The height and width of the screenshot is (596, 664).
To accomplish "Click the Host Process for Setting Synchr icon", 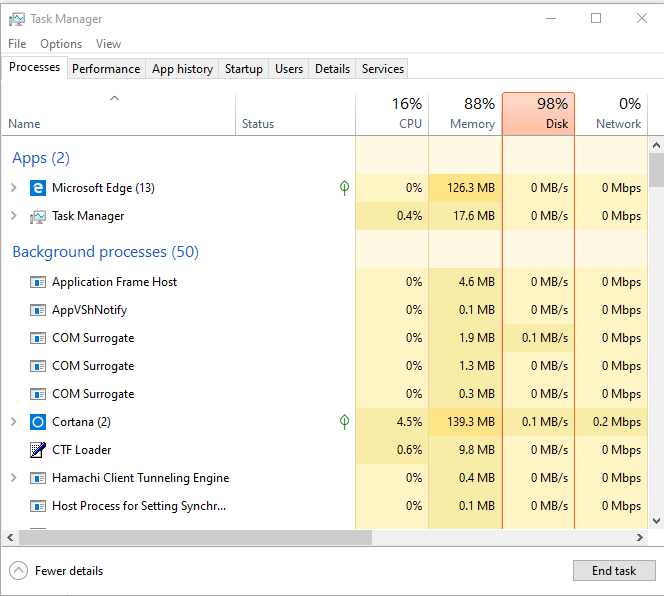I will pyautogui.click(x=38, y=506).
